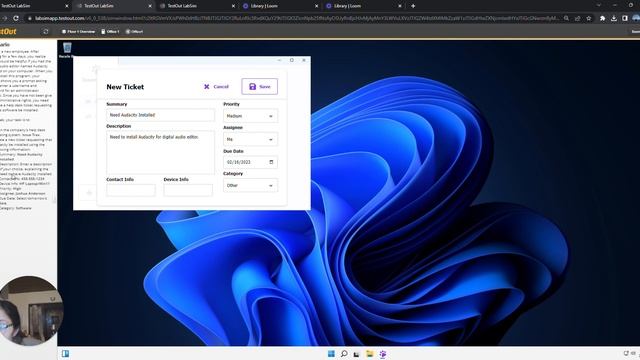Open Task View on the taskbar
Screen dimensions: 640x360
point(356,354)
